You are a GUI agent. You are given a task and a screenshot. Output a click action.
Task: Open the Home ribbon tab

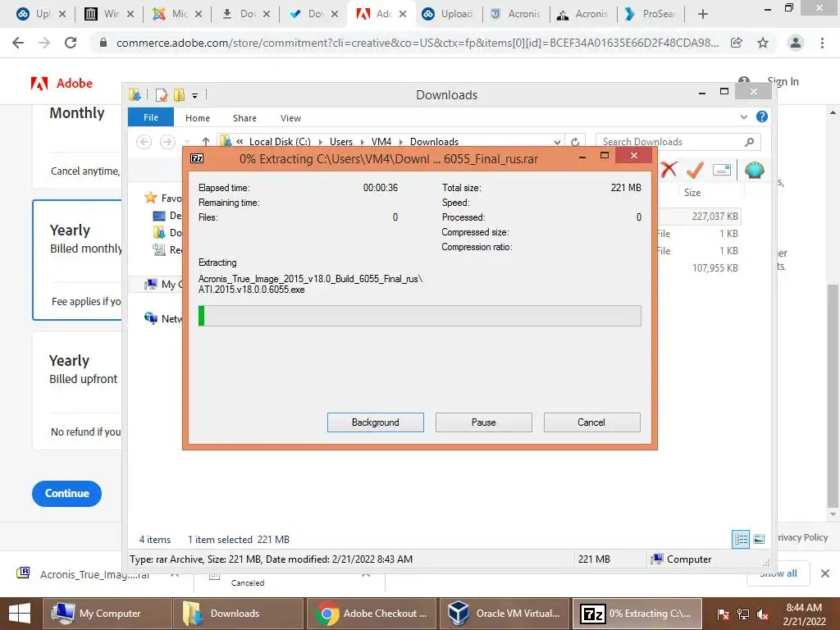tap(197, 118)
